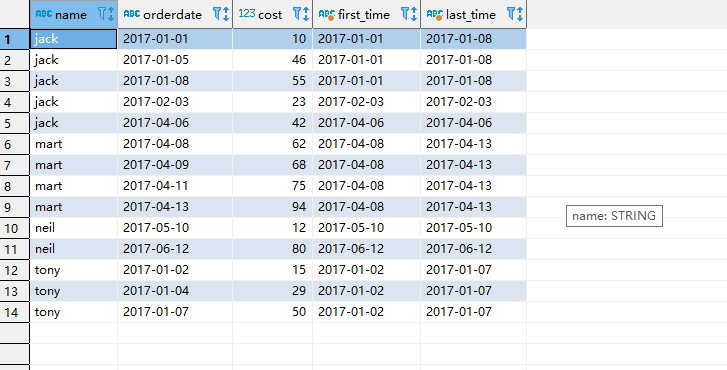This screenshot has height=370, width=727.
Task: Click orderdate cell '2017-04-09'
Action: click(175, 165)
